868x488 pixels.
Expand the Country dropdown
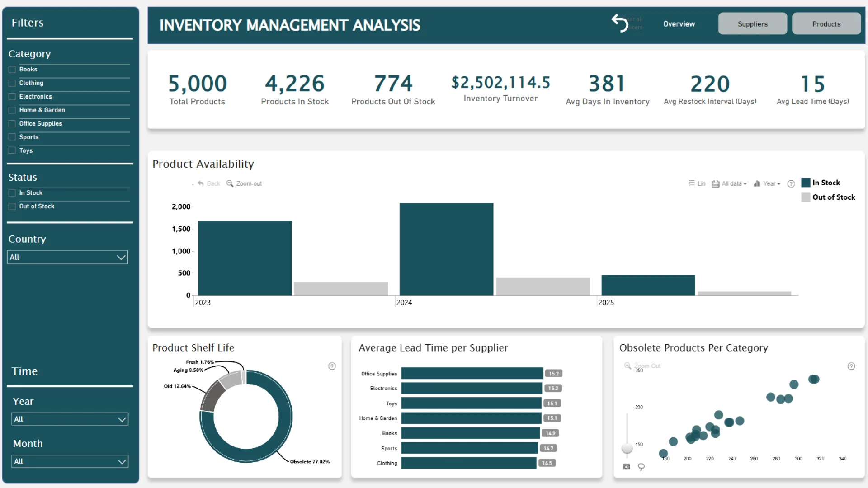[x=121, y=257]
